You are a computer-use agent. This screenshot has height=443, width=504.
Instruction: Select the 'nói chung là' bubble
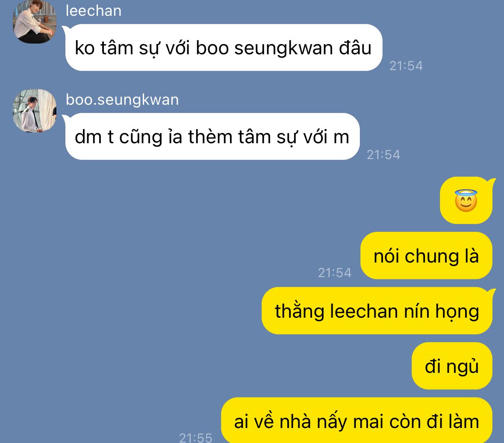click(x=426, y=256)
